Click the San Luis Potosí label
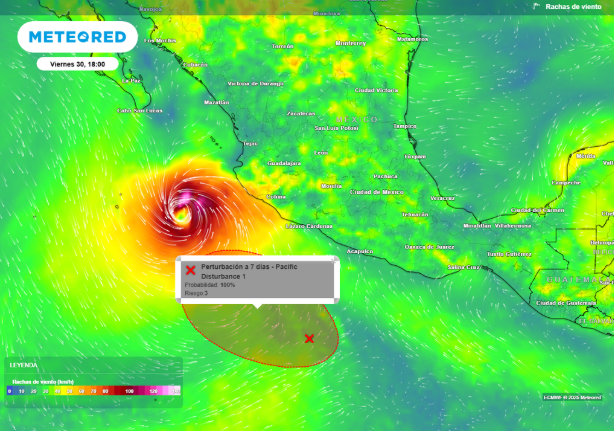614x431 pixels. pyautogui.click(x=336, y=128)
